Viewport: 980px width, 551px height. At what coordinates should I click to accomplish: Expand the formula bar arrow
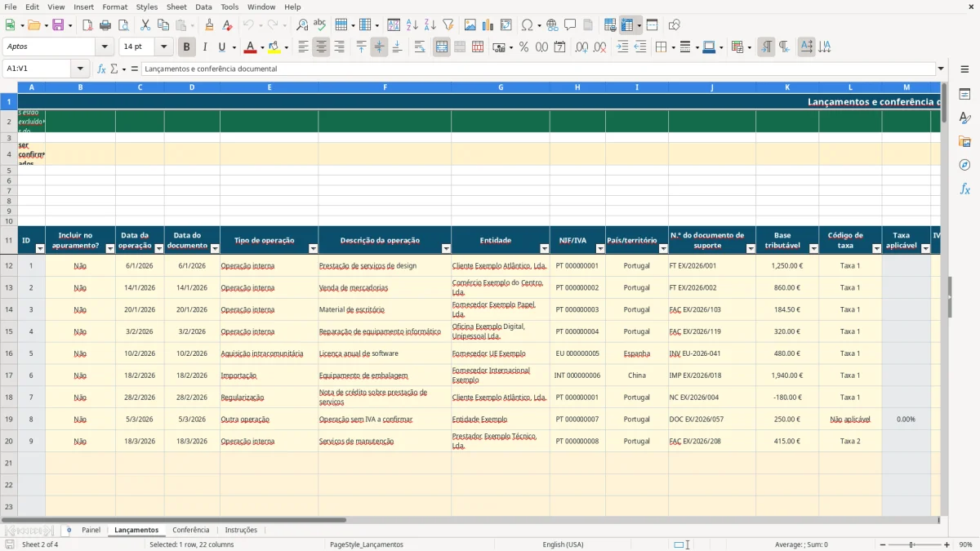tap(942, 69)
